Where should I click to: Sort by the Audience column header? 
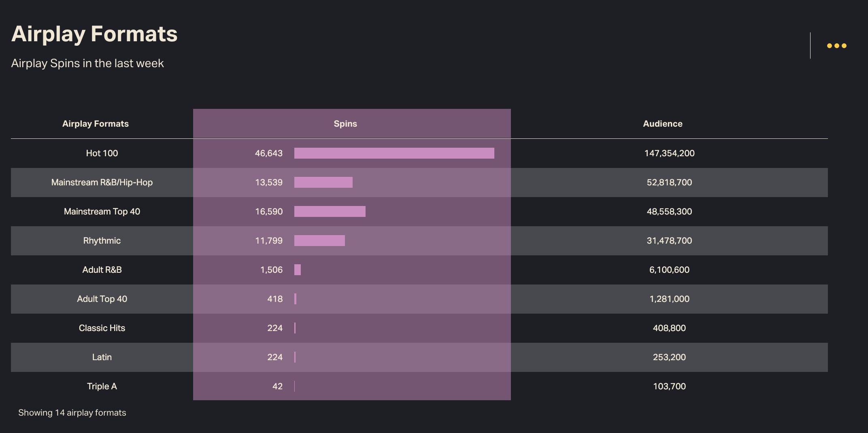click(x=662, y=124)
